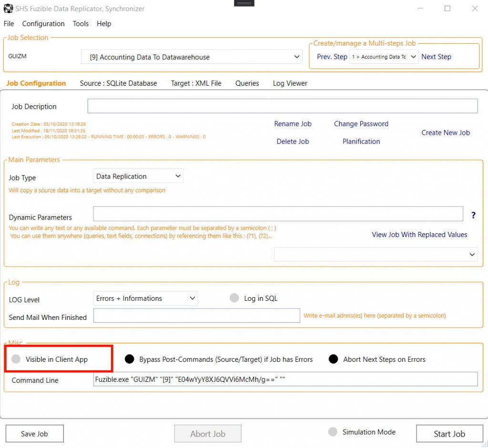Image resolution: width=488 pixels, height=448 pixels.
Task: Click the blue question mark help icon
Action: [473, 215]
